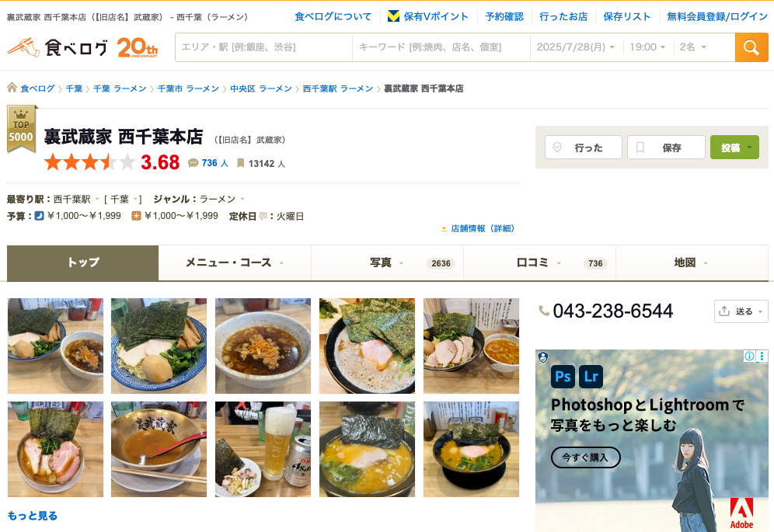The width and height of the screenshot is (774, 532).
Task: Click the orange search magnifier button
Action: (751, 47)
